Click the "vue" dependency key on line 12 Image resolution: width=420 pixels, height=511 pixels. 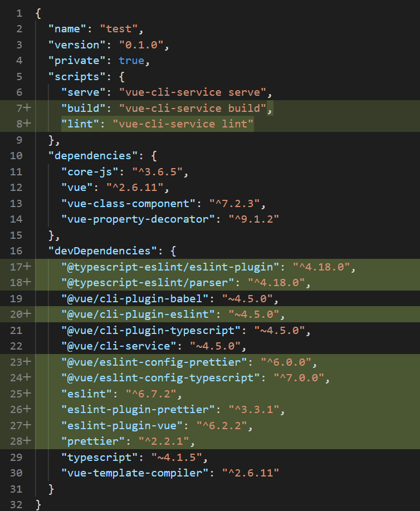click(x=77, y=188)
